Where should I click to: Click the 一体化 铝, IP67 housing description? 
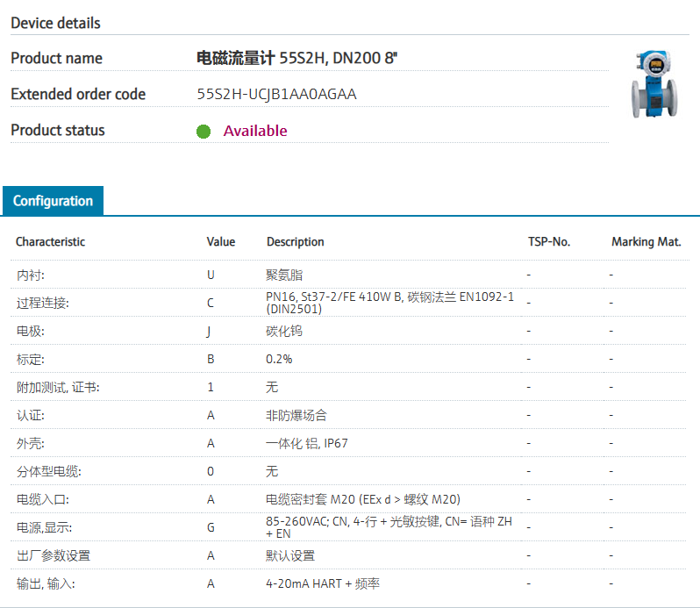pyautogui.click(x=306, y=443)
